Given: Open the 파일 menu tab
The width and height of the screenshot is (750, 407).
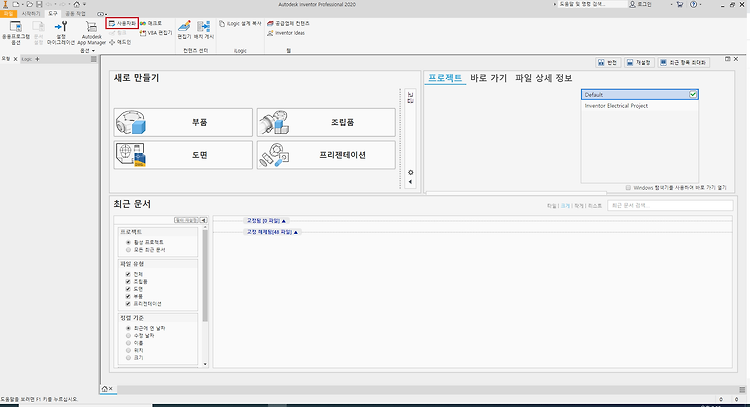Looking at the screenshot, I should 8,14.
